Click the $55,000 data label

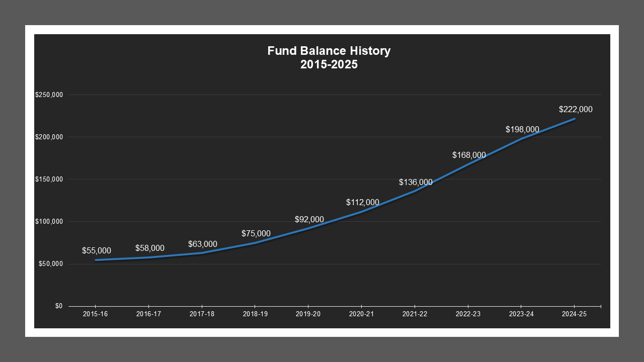click(97, 249)
